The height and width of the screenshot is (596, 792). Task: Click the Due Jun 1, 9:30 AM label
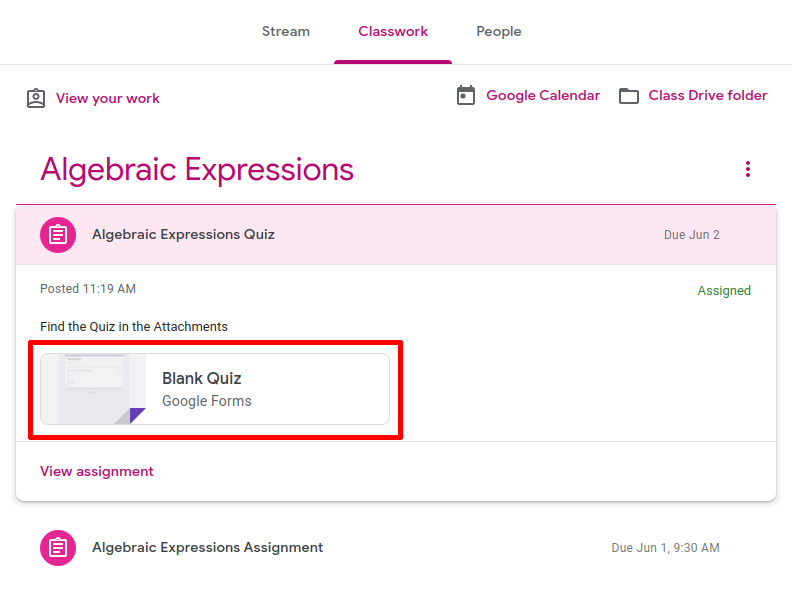click(x=665, y=548)
